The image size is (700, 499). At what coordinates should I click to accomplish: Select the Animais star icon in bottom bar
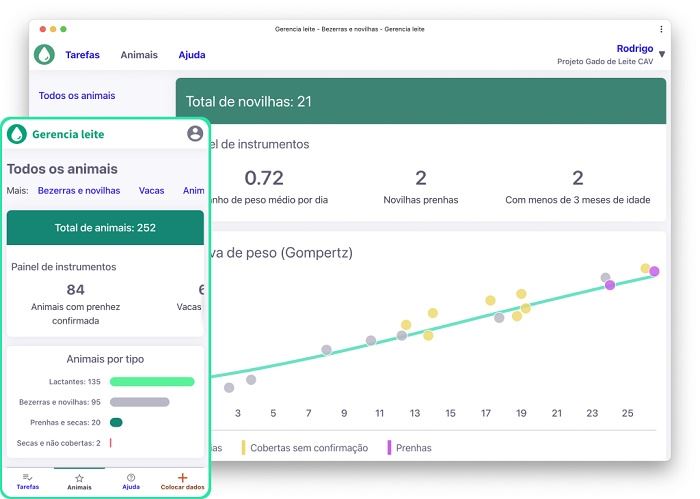click(x=79, y=478)
